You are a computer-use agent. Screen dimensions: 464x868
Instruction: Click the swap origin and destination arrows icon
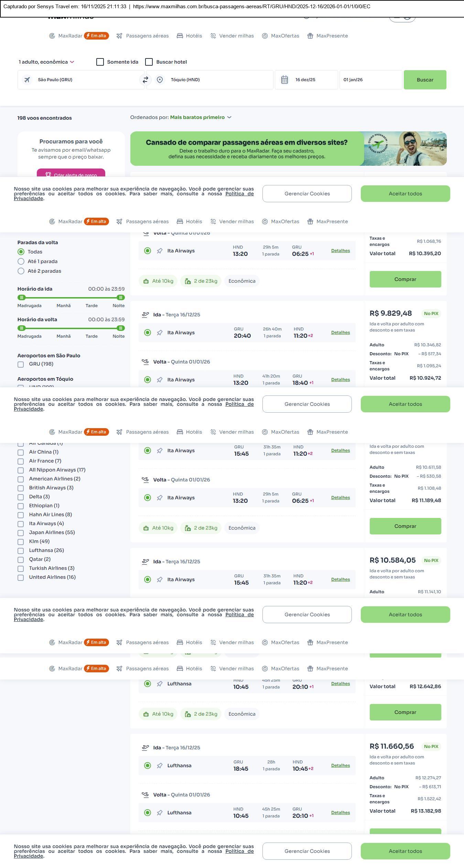[x=145, y=80]
